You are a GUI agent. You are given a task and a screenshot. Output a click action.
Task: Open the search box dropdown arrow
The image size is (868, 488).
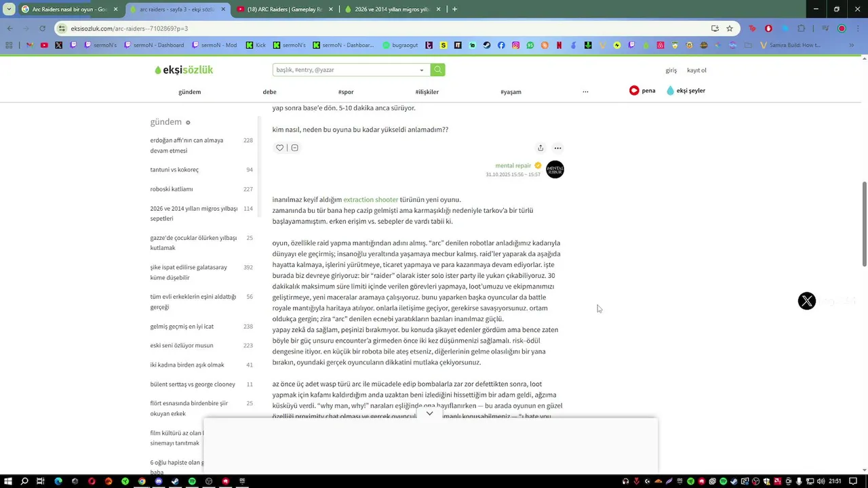pos(422,70)
